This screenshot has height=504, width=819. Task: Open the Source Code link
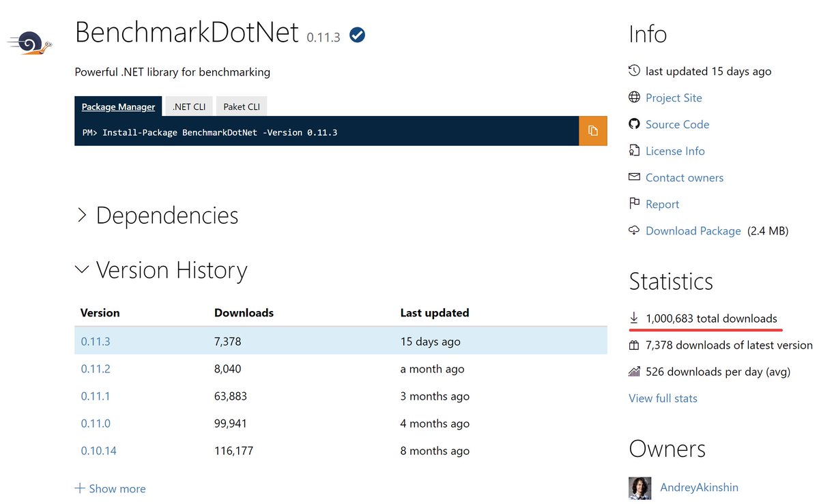click(x=678, y=124)
